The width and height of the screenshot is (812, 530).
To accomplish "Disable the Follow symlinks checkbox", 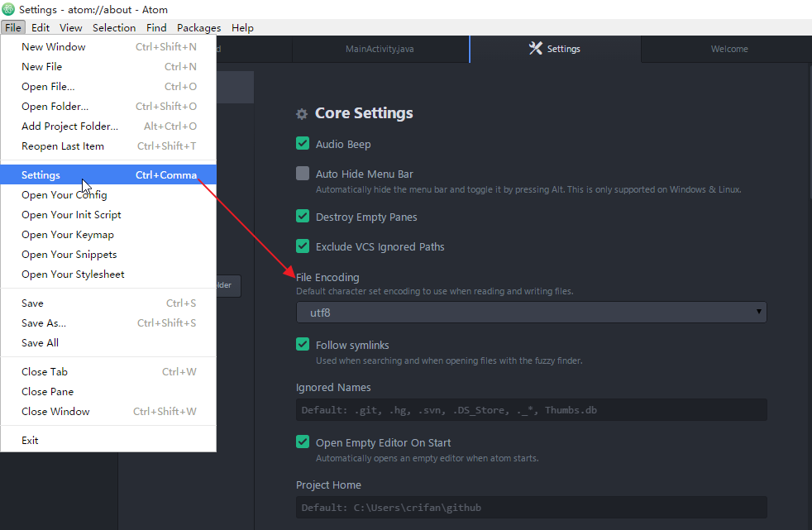I will 303,345.
